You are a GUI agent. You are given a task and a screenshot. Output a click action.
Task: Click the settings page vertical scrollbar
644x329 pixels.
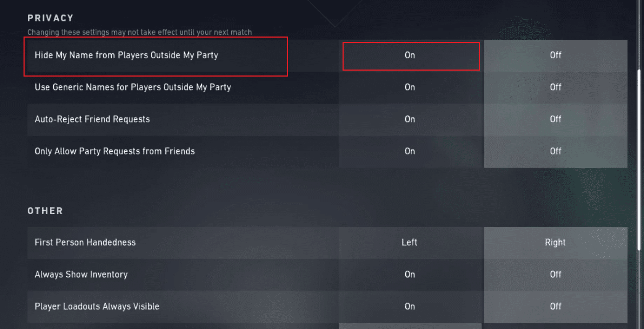[639, 160]
